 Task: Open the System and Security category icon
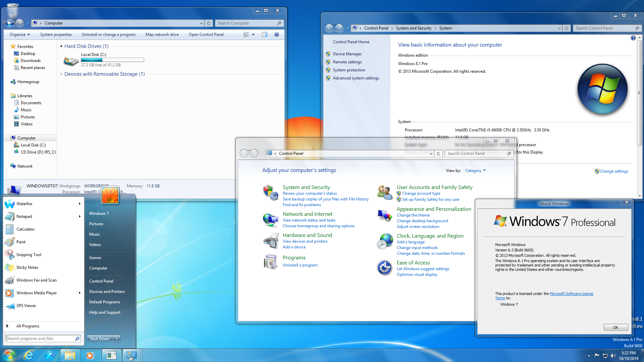(x=271, y=193)
